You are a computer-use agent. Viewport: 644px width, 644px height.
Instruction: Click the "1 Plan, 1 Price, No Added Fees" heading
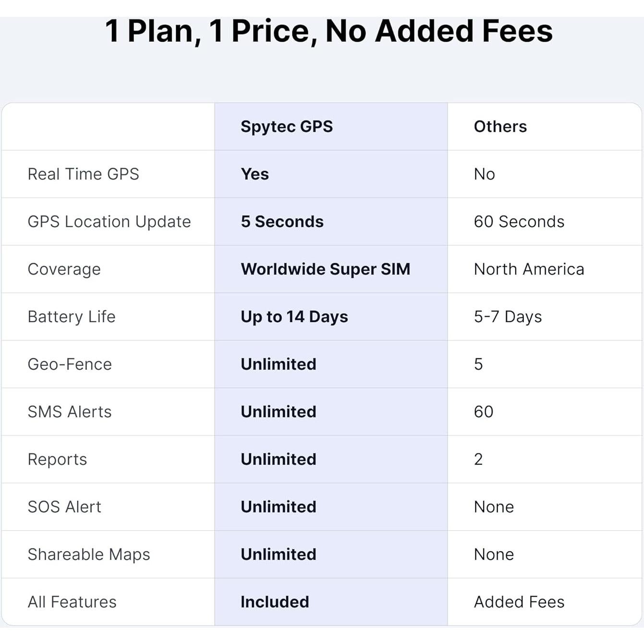coord(329,31)
